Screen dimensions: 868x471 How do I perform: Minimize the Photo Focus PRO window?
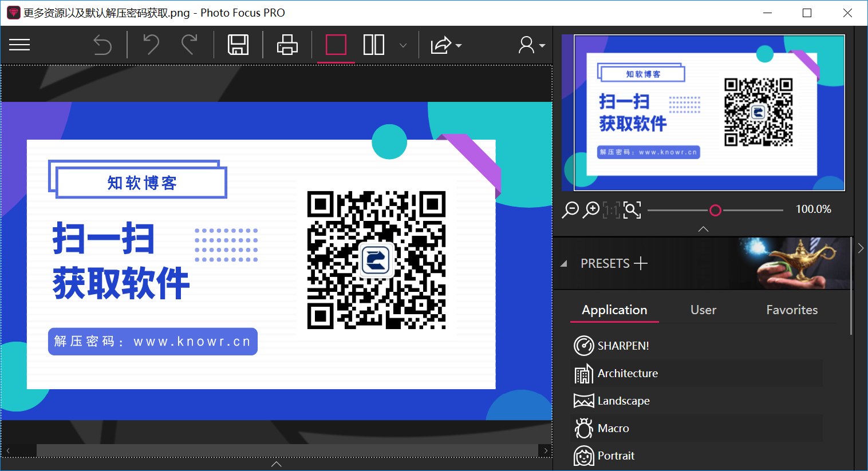click(x=768, y=13)
